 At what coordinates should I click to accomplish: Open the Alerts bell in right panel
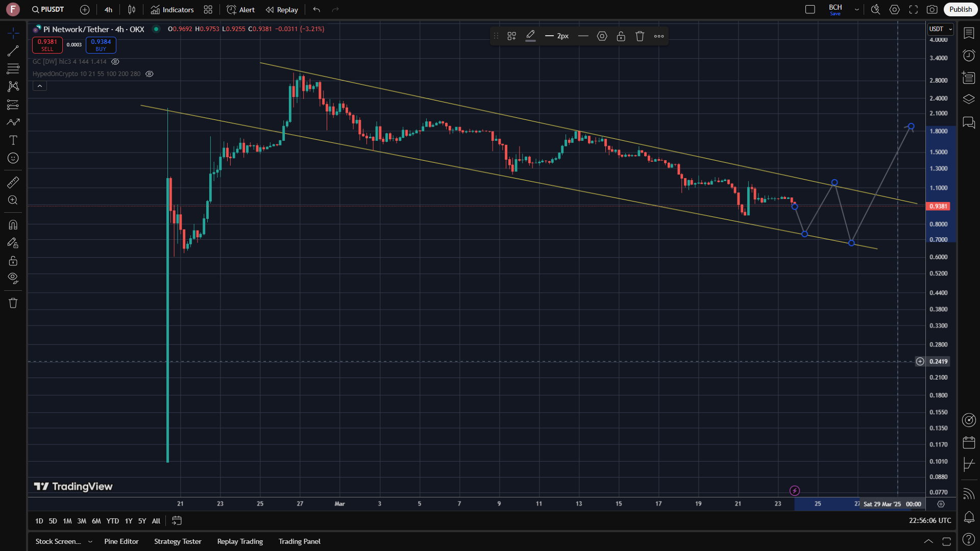tap(969, 517)
